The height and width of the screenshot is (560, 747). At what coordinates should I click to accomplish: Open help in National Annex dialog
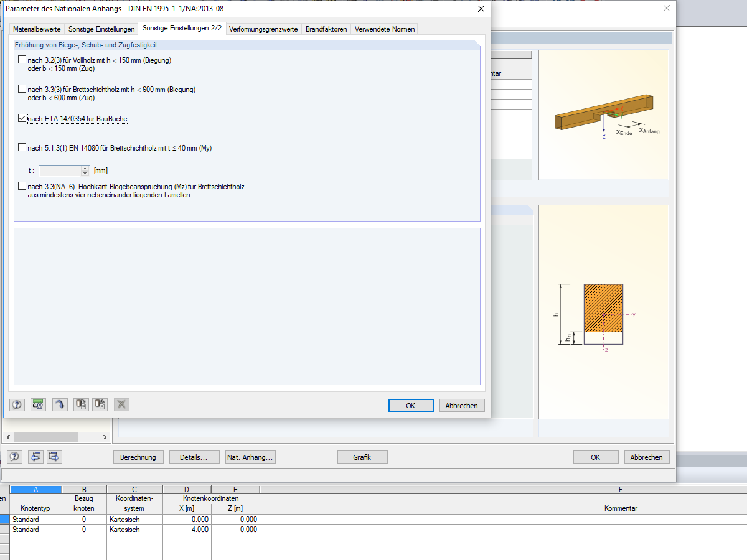point(17,405)
